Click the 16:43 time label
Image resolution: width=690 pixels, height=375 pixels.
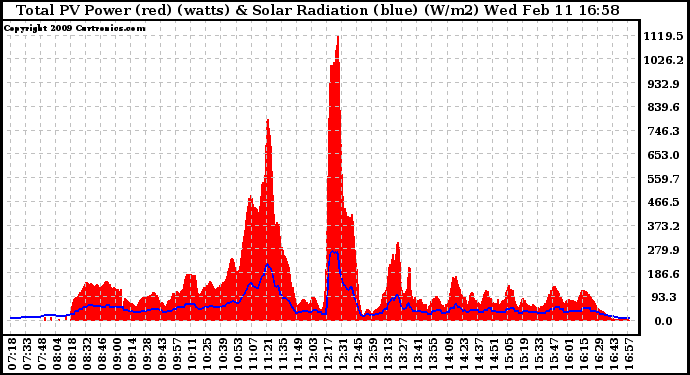[x=614, y=354]
